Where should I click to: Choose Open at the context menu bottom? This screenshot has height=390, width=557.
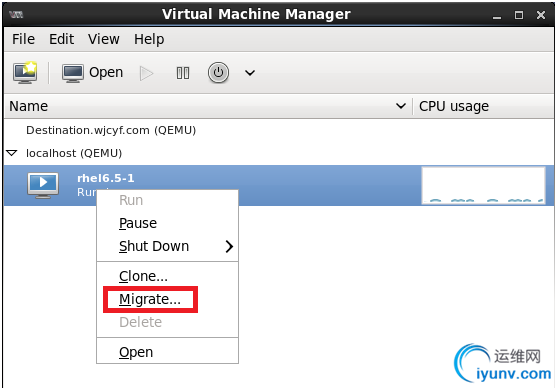(136, 352)
